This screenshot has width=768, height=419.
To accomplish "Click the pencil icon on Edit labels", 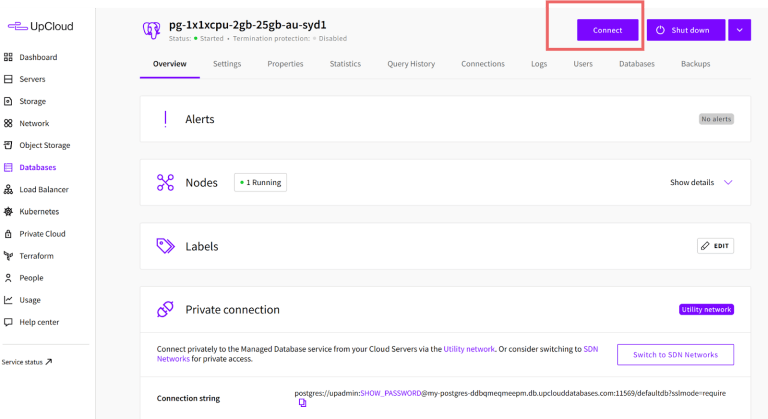I will (x=705, y=246).
